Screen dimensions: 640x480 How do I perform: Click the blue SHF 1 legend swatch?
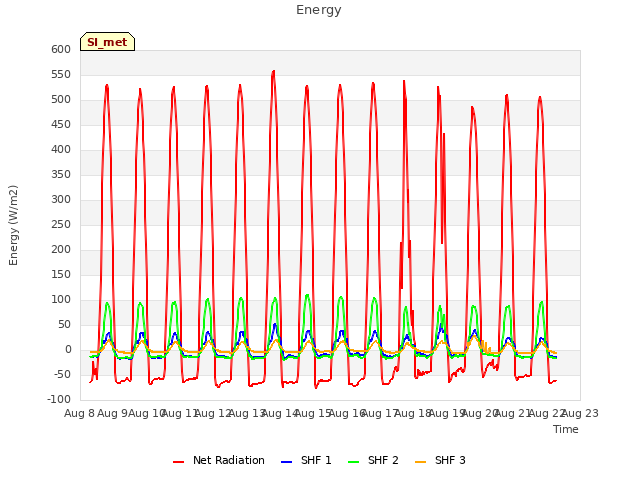pyautogui.click(x=287, y=462)
